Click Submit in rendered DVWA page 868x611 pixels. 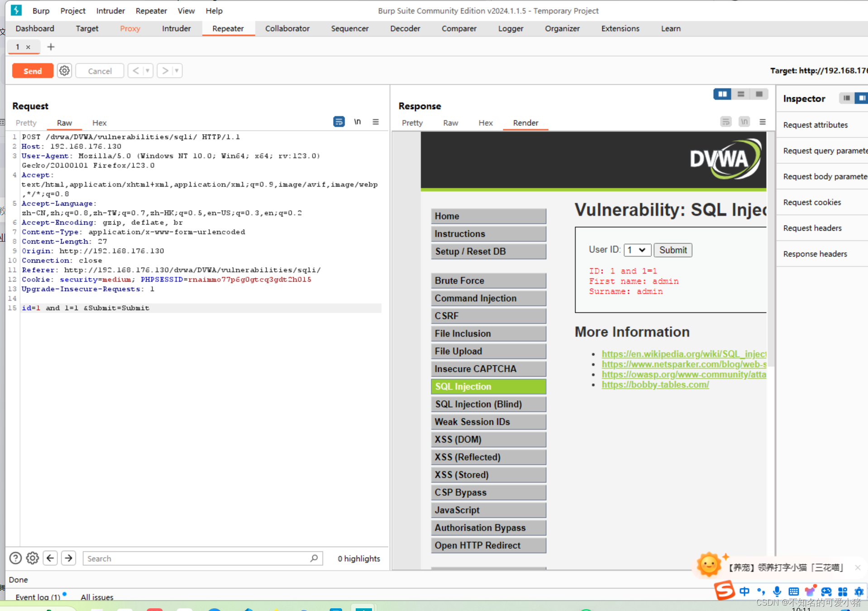point(672,250)
